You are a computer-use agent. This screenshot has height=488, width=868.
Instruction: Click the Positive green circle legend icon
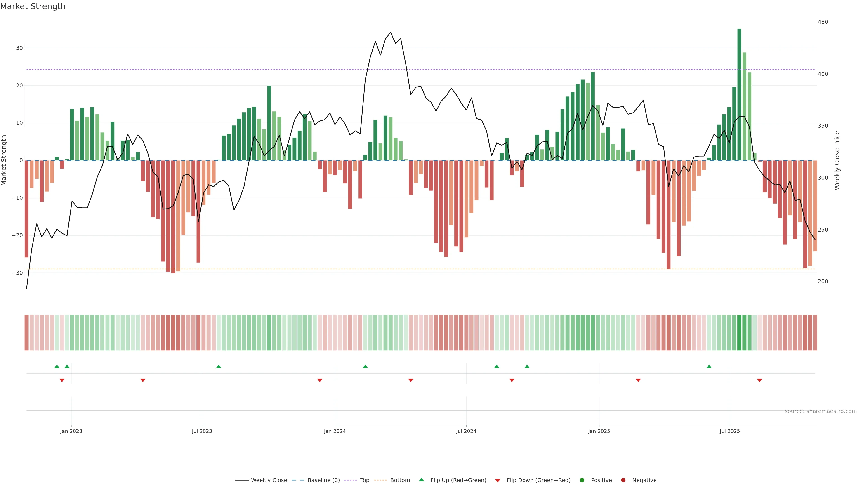point(582,480)
